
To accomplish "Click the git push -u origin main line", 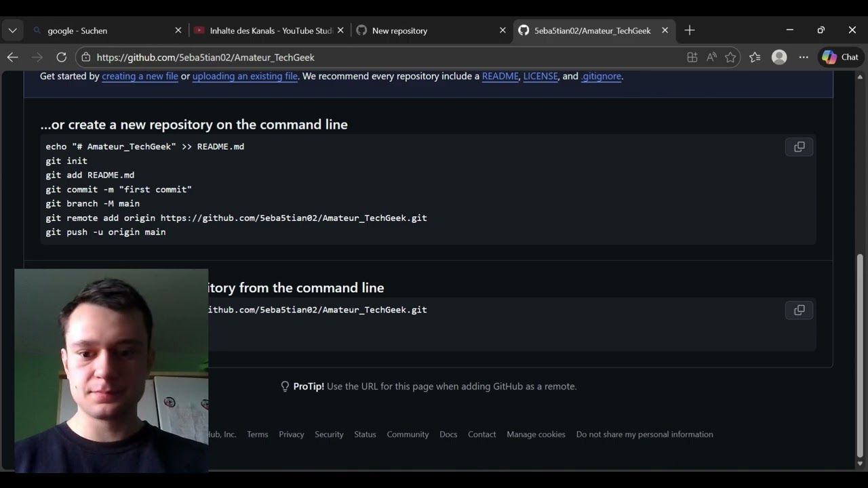I will click(x=106, y=232).
